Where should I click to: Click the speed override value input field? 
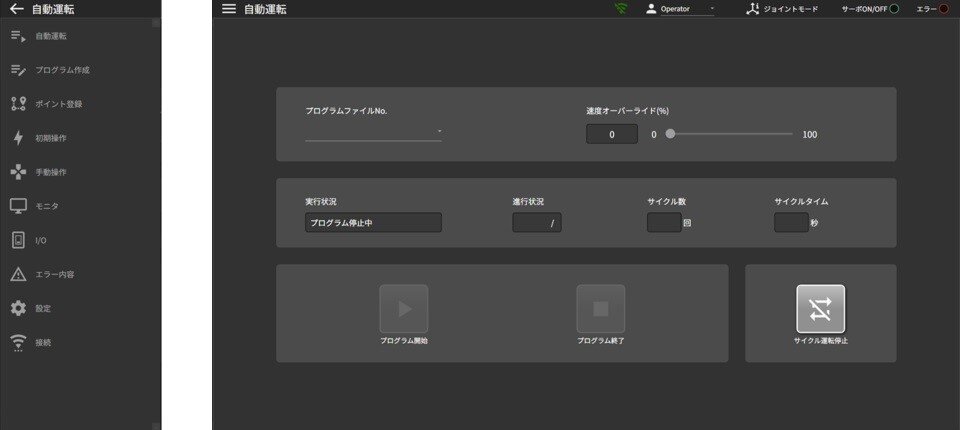coord(612,134)
